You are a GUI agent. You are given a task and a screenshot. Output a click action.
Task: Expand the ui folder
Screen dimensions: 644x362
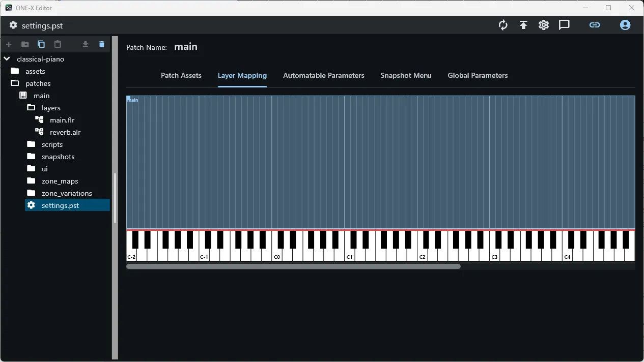pos(31,169)
